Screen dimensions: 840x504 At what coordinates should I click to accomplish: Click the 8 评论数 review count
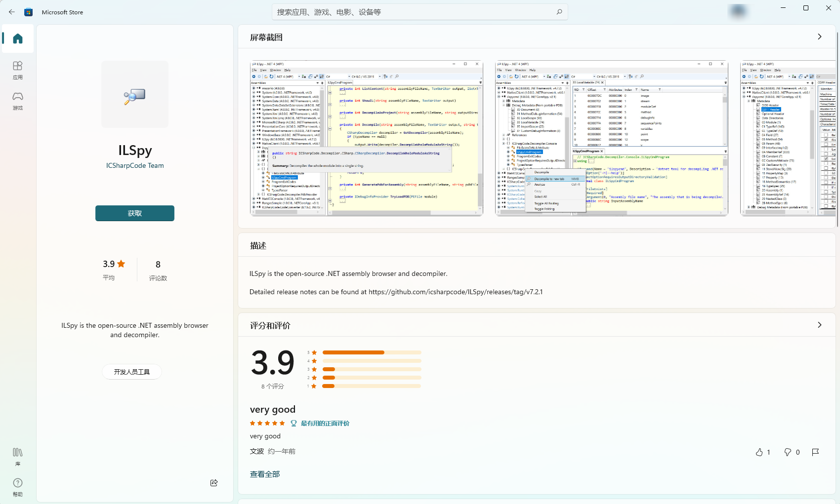158,270
